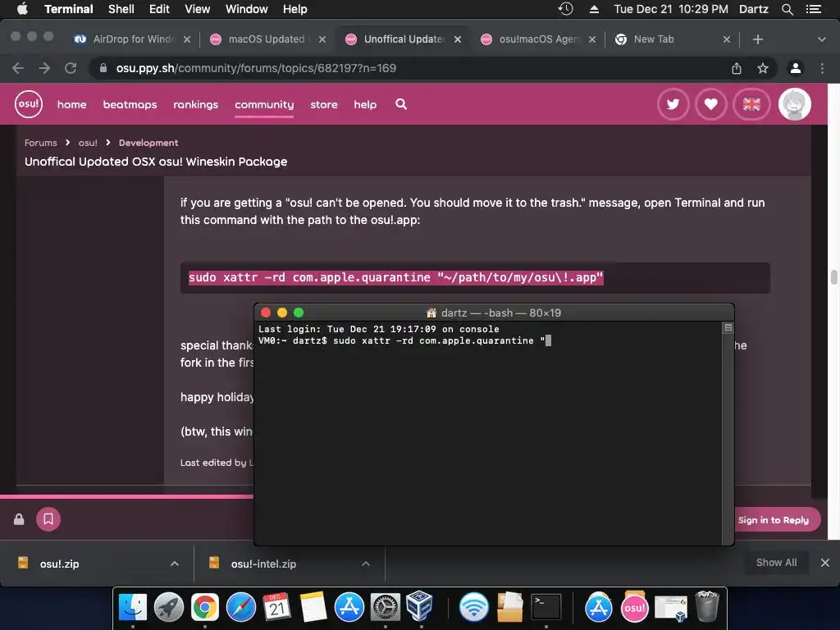The width and height of the screenshot is (840, 630).
Task: Go to Forums breadcrumb
Action: (x=41, y=143)
